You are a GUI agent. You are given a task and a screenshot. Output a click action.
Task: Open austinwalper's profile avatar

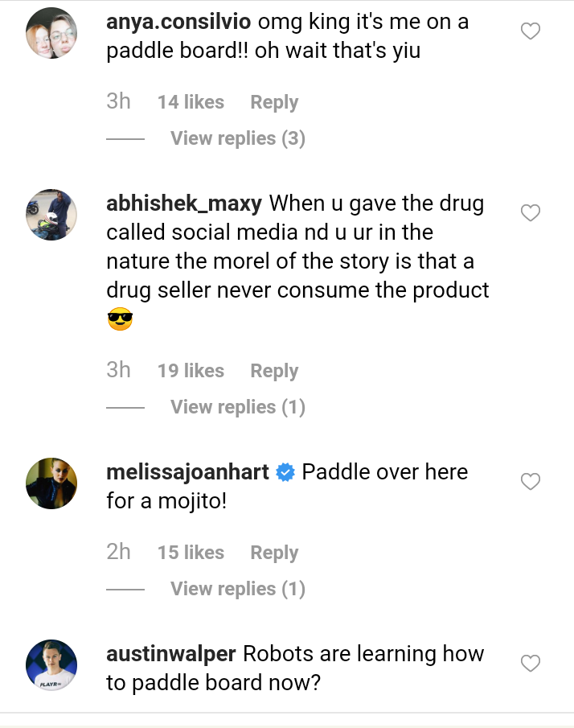51,665
